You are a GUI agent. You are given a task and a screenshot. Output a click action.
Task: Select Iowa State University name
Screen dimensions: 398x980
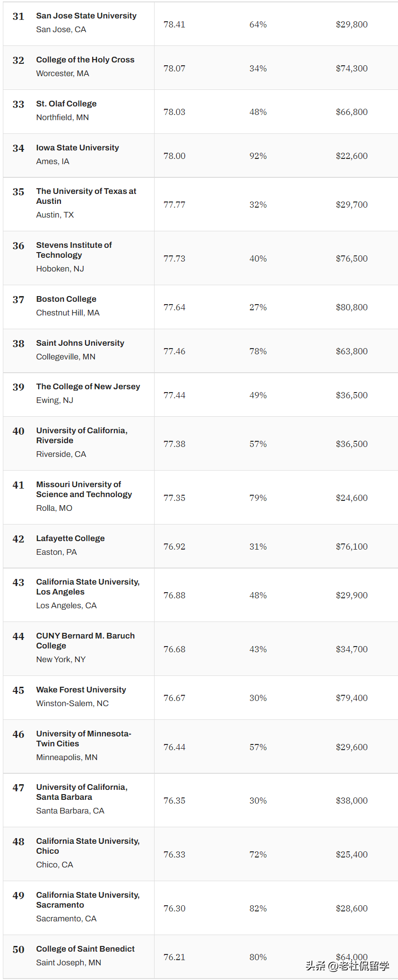click(x=78, y=148)
